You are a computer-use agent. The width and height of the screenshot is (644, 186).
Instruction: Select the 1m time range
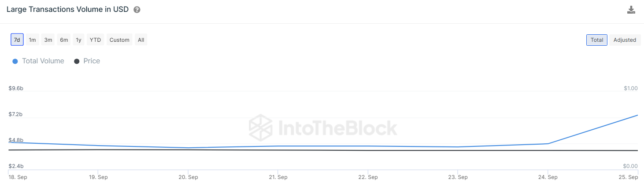click(32, 40)
